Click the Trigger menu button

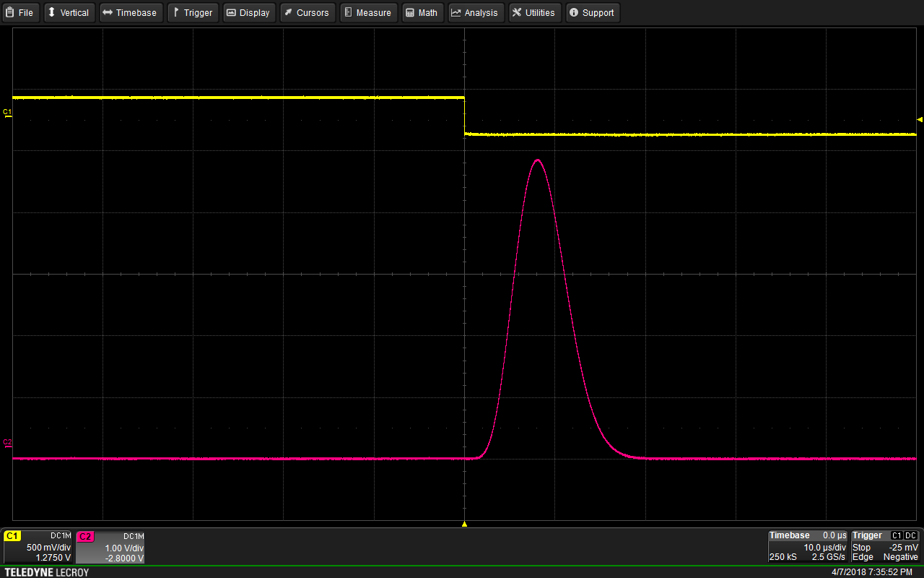click(x=193, y=12)
